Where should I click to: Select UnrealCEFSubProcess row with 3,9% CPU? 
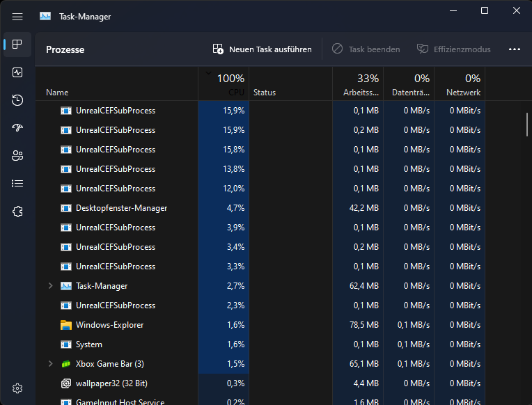(260, 228)
